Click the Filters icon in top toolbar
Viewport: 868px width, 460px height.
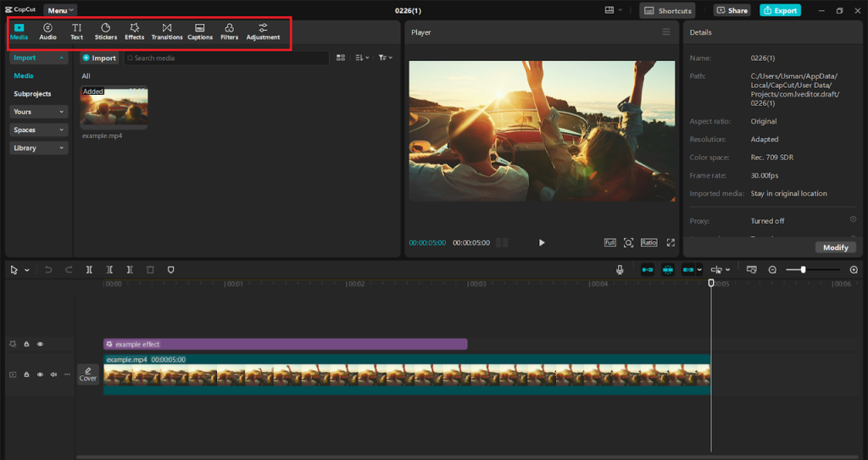(x=229, y=31)
